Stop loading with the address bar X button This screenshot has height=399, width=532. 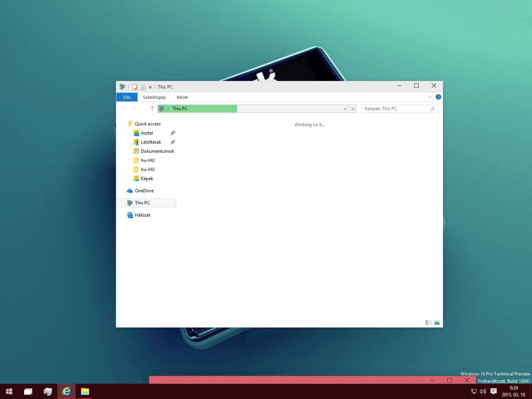(x=353, y=109)
